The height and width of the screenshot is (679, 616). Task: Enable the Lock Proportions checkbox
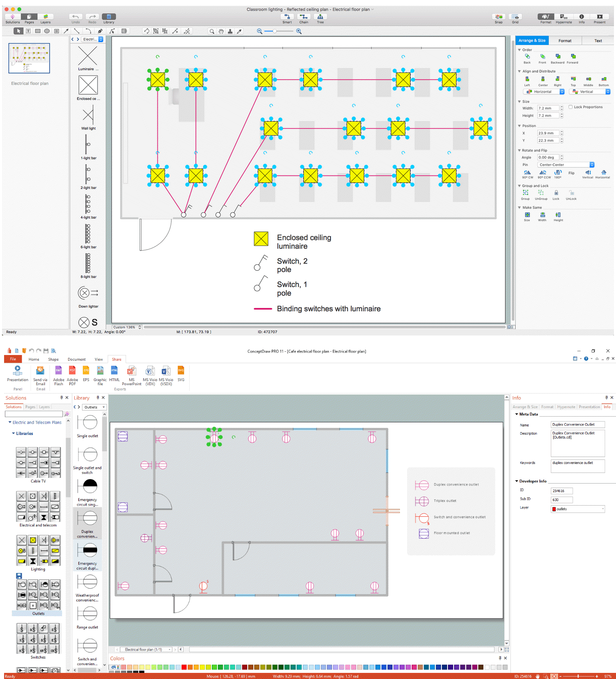coord(571,107)
